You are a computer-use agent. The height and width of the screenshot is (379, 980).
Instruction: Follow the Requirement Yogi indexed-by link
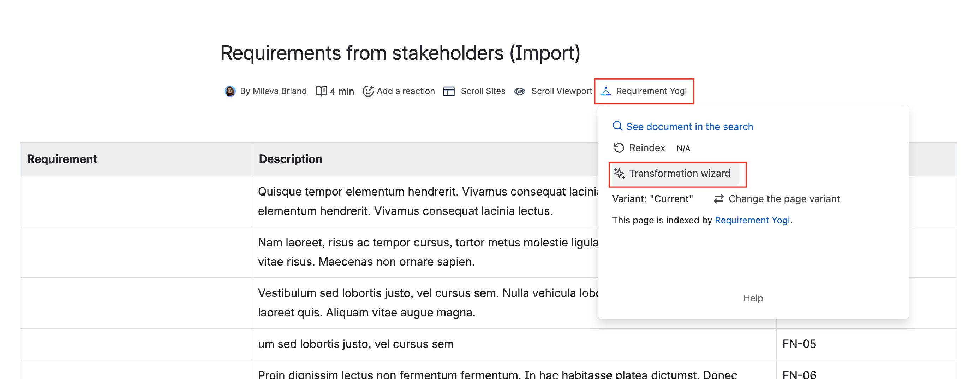(752, 220)
